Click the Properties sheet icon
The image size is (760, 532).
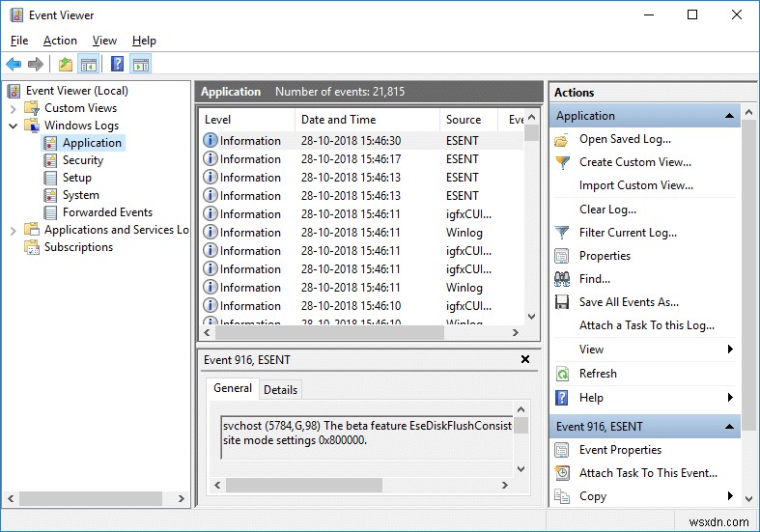(562, 256)
